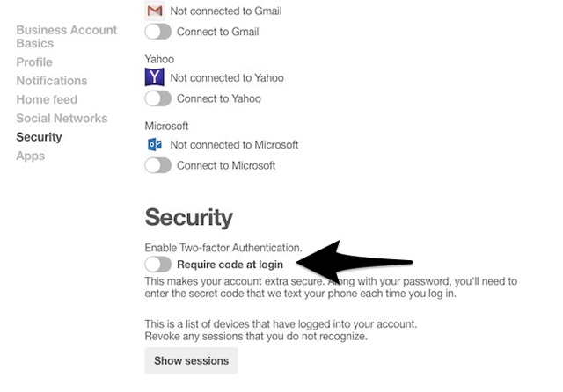Open the Notifications settings section
Image resolution: width=563 pixels, height=392 pixels.
coord(52,81)
